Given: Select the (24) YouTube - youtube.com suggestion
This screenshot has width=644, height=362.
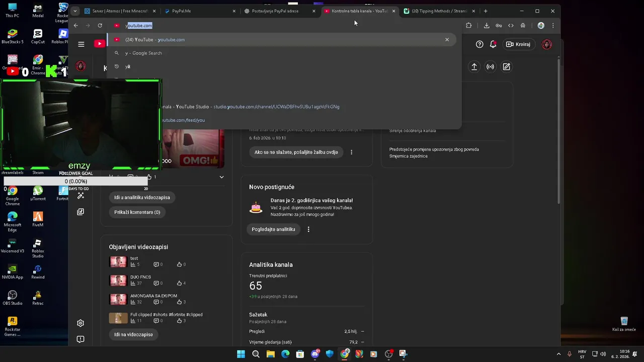Looking at the screenshot, I should (281, 40).
